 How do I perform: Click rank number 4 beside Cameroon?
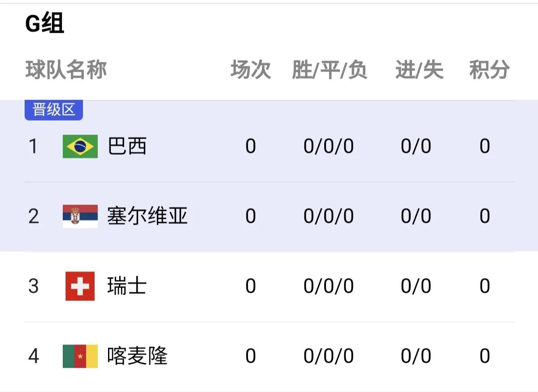[x=34, y=356]
